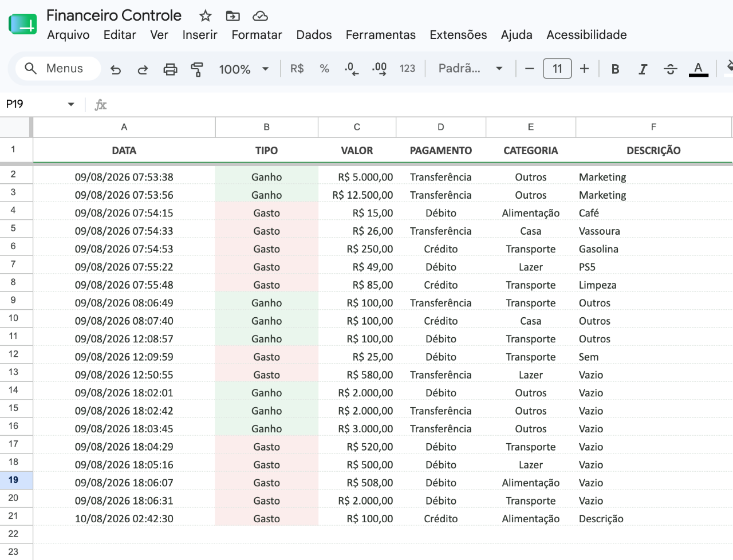Activate the paint format tool

pyautogui.click(x=197, y=69)
